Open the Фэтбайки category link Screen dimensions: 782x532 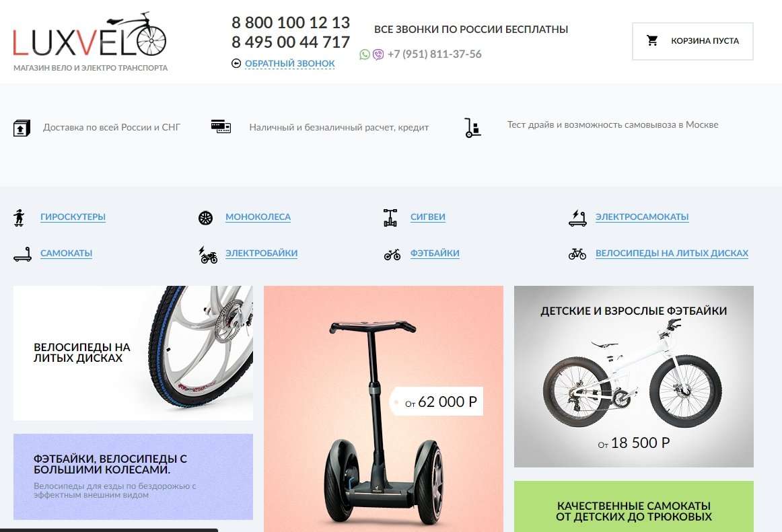(x=435, y=254)
